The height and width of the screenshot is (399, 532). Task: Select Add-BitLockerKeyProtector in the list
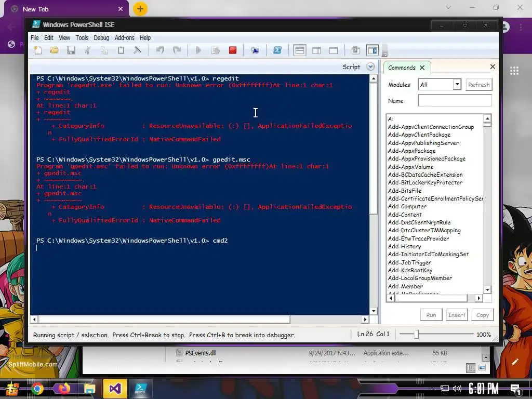pyautogui.click(x=425, y=182)
